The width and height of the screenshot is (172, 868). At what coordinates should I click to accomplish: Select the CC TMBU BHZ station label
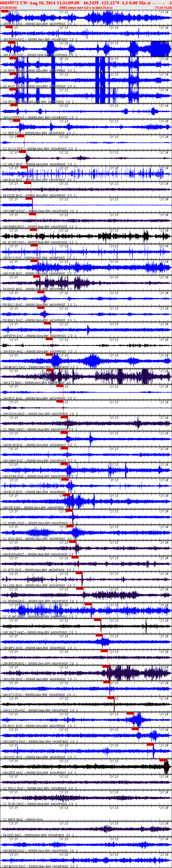click(40, 430)
